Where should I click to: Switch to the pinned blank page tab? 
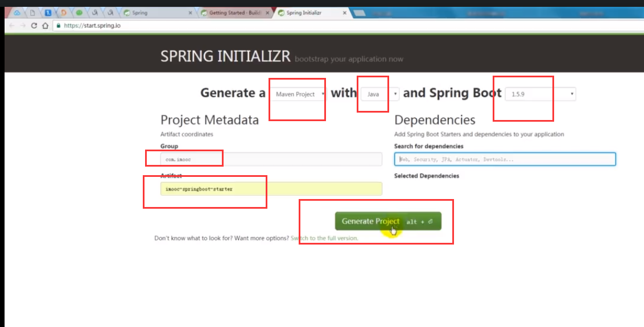tap(32, 13)
